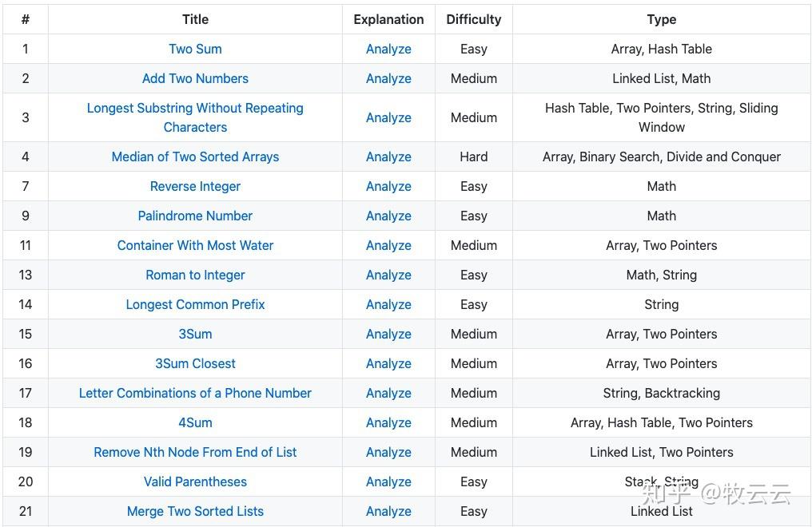Open the 3Sum Closest problem
Screen dimensions: 812x527
[195, 363]
